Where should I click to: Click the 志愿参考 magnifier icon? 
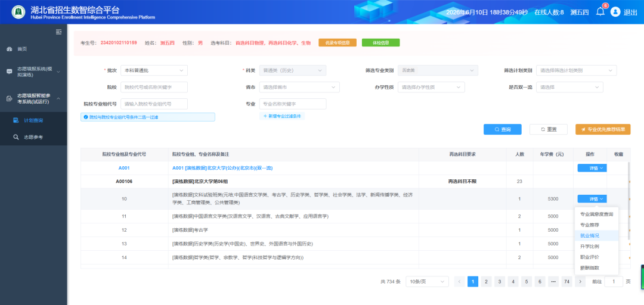(16, 137)
